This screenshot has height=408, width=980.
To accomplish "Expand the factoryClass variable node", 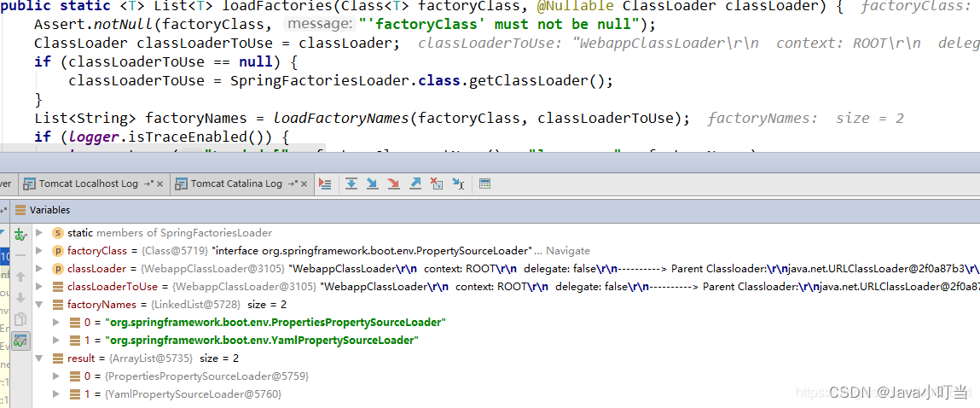I will pyautogui.click(x=39, y=251).
